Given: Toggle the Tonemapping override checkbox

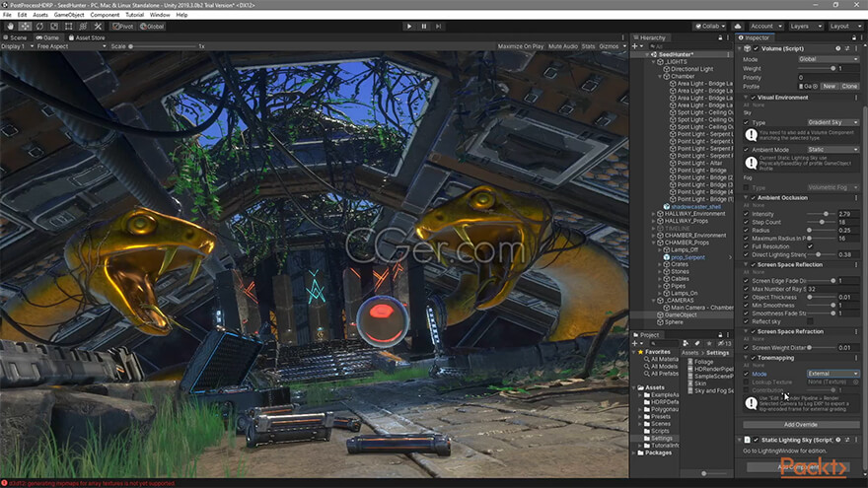Looking at the screenshot, I should 754,358.
